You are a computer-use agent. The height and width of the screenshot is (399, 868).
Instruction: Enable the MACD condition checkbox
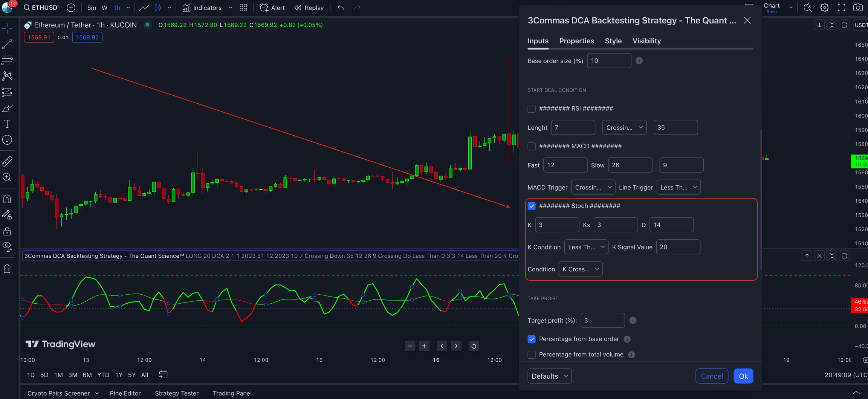[531, 146]
